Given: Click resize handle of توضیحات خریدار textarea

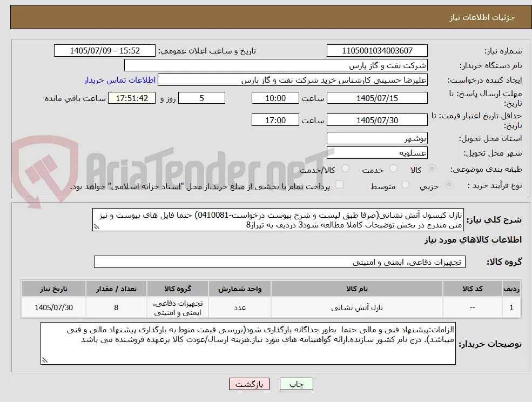Looking at the screenshot, I should [45, 360].
